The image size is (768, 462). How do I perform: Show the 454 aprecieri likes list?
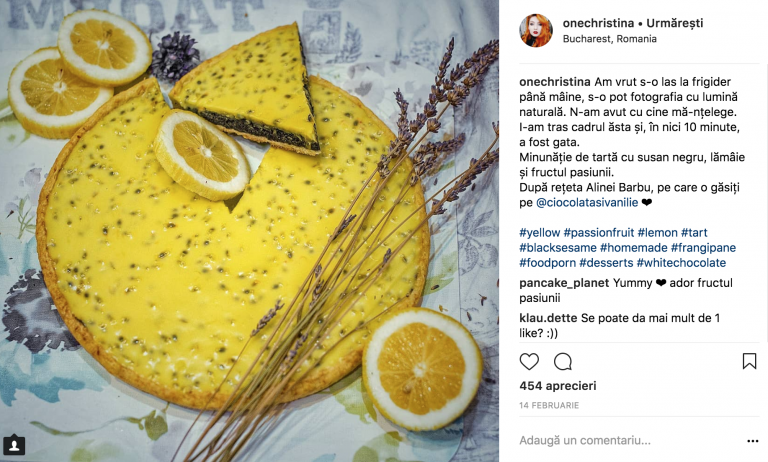click(558, 386)
